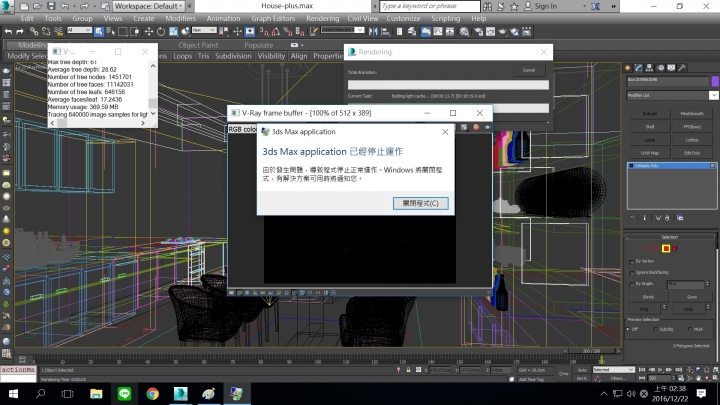Enable the By Vertex checkbox
The image size is (720, 405).
632,262
